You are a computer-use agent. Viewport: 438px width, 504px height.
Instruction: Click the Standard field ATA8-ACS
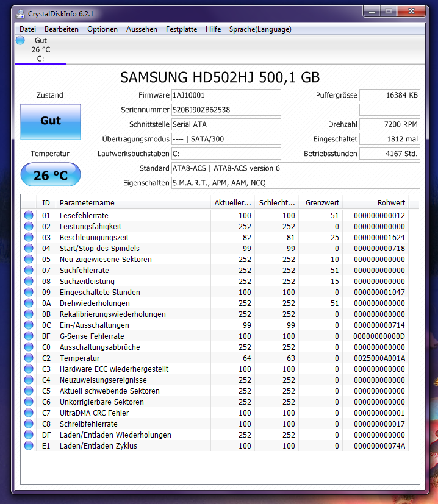point(295,168)
